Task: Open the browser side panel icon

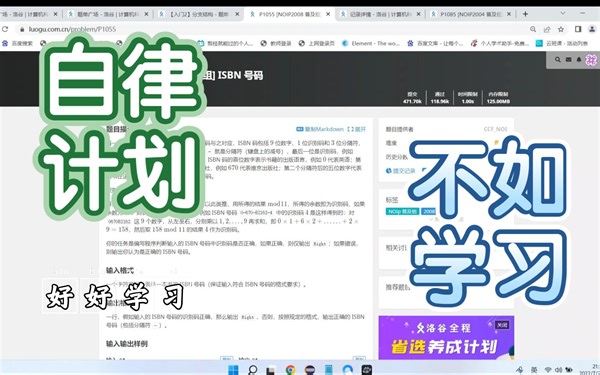Action: (x=578, y=29)
